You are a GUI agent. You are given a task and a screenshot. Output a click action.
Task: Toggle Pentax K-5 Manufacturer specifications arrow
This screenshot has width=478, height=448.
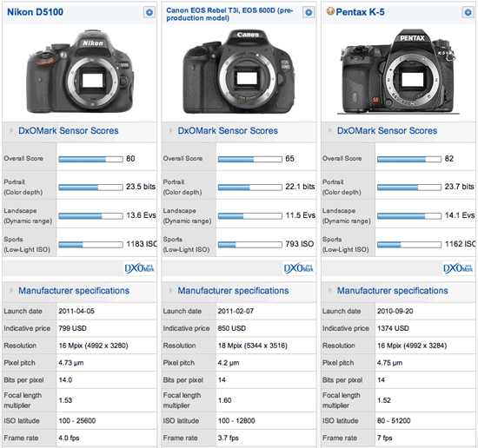[330, 291]
